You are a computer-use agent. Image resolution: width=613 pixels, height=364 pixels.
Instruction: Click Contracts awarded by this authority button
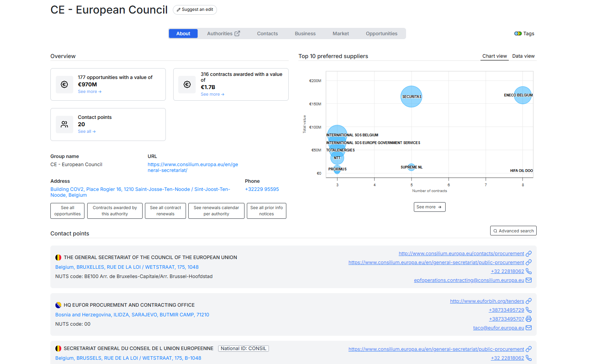[x=115, y=211]
